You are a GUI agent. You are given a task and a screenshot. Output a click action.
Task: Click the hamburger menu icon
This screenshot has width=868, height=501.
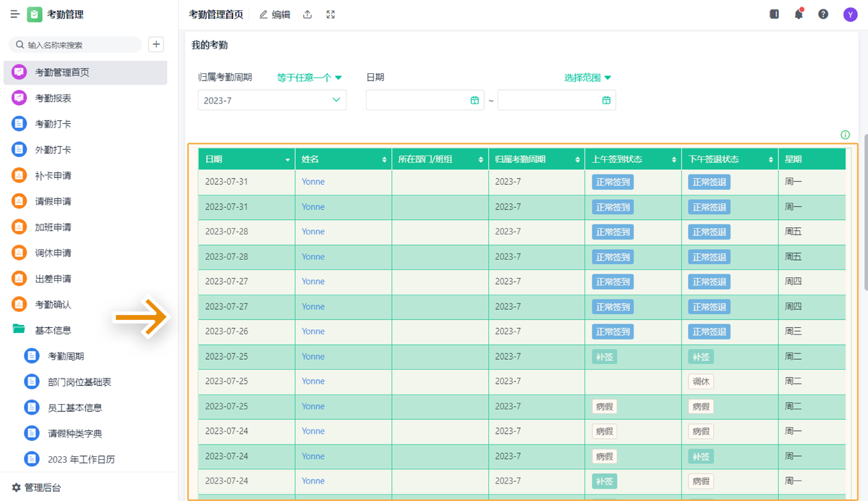click(14, 14)
